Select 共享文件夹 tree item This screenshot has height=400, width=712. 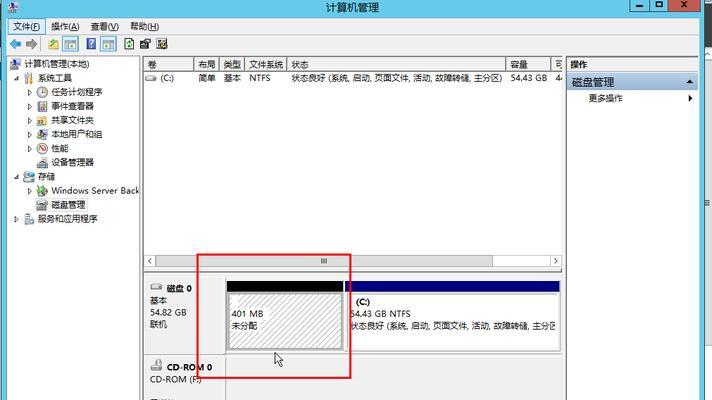click(x=72, y=120)
